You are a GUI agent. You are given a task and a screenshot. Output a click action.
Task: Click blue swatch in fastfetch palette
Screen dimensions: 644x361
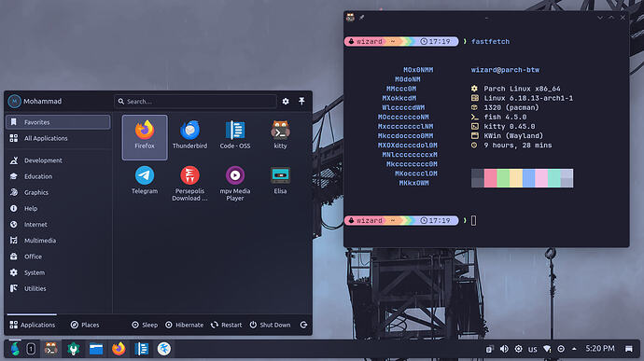(x=528, y=178)
